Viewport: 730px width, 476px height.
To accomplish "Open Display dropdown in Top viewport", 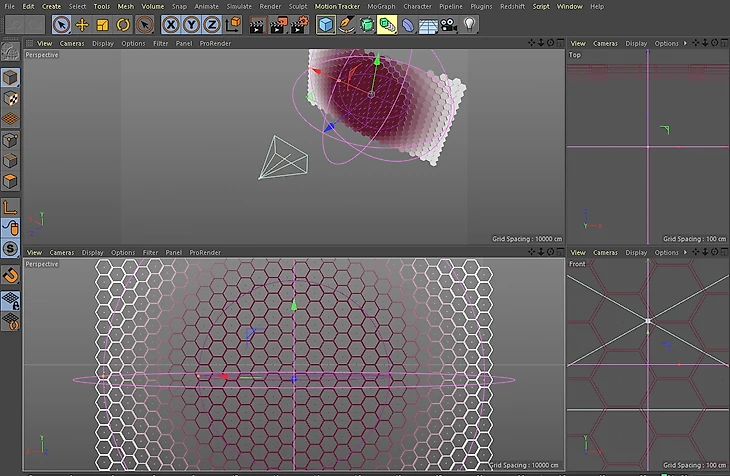I will (636, 43).
